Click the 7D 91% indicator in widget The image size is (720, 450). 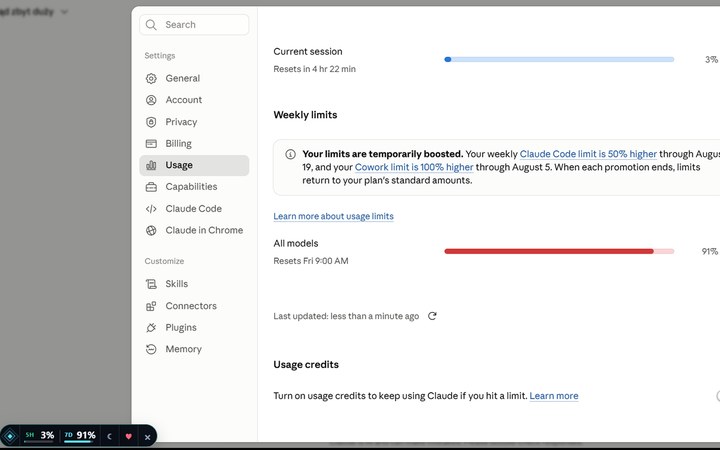[80, 435]
